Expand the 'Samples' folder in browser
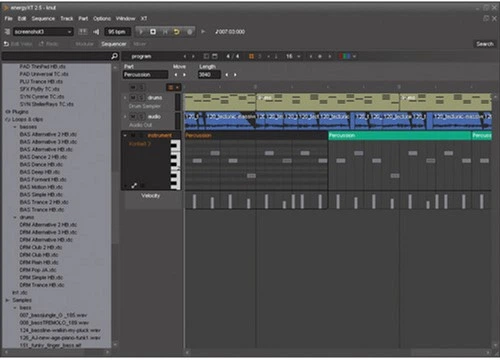Image resolution: width=500 pixels, height=360 pixels. pyautogui.click(x=7, y=300)
